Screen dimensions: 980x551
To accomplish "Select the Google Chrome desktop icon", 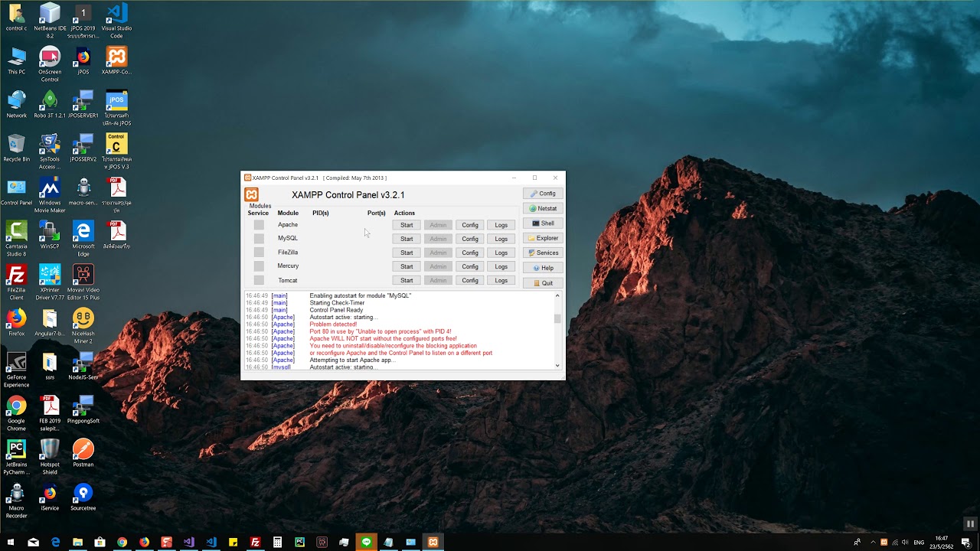I will coord(16,413).
